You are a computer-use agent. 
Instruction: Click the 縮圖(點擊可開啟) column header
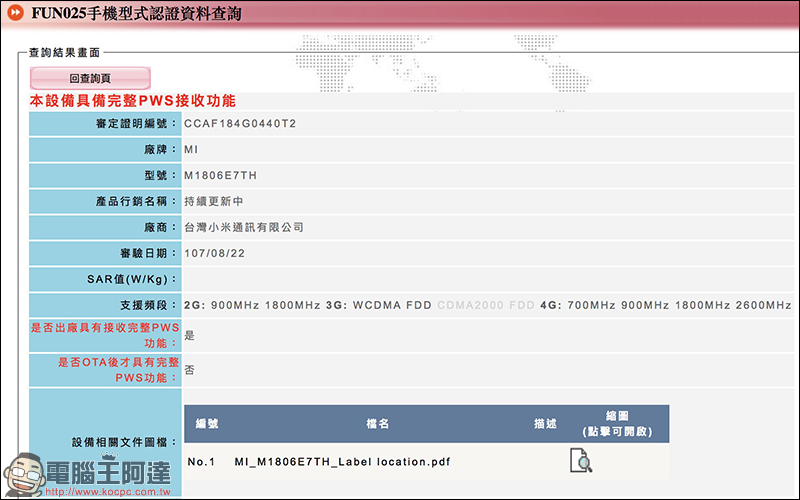617,424
